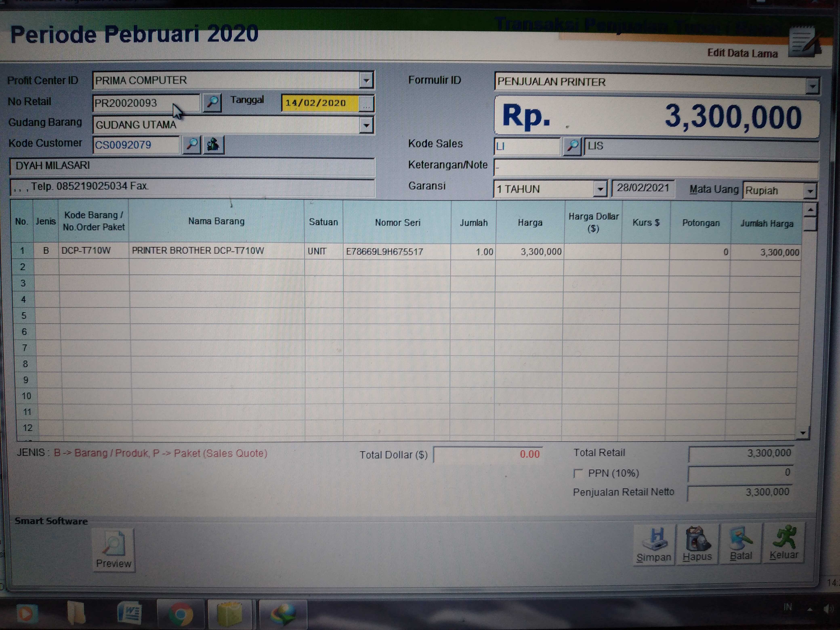
Task: Click the No Retail search magnifier icon
Action: tap(212, 103)
